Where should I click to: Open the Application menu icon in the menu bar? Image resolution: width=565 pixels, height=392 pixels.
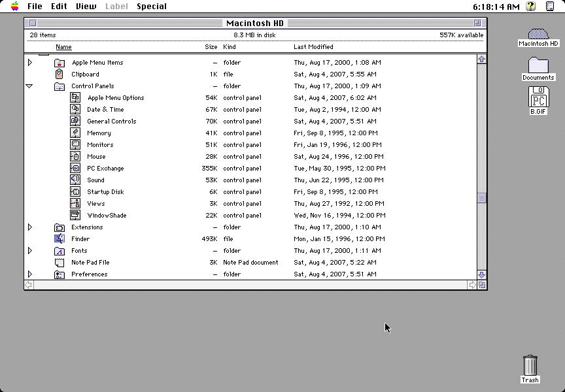(550, 6)
